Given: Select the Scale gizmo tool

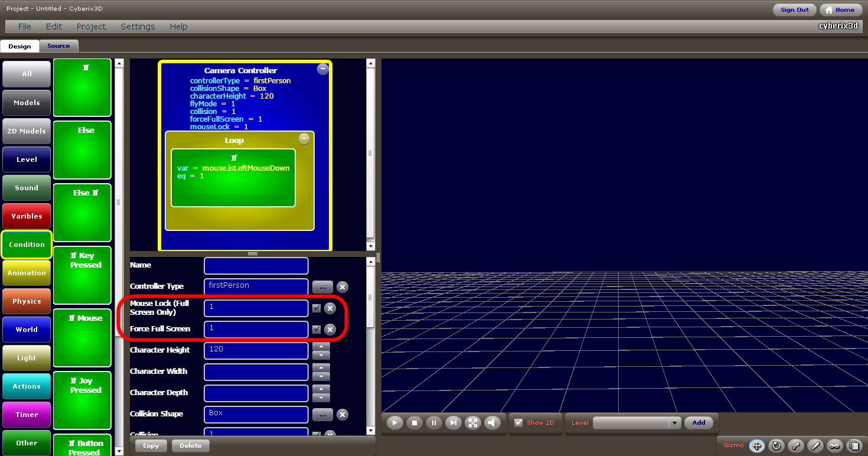Looking at the screenshot, I should tap(795, 445).
